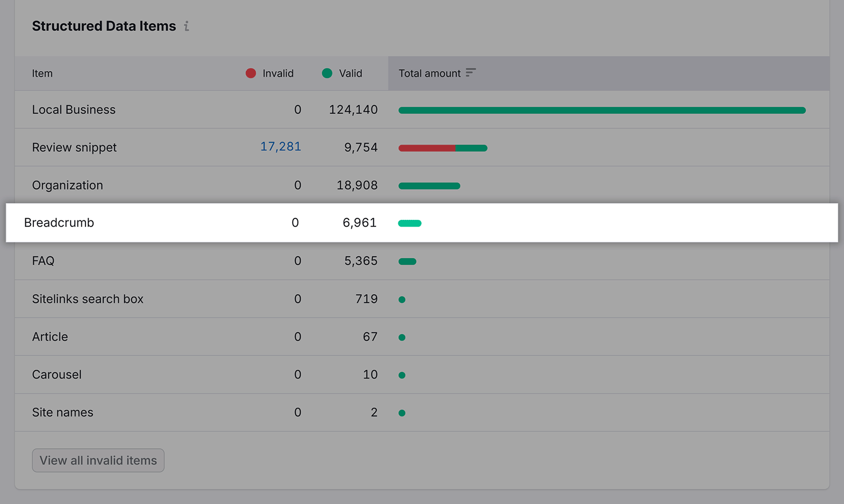Click the green Valid legend dot
The height and width of the screenshot is (504, 844).
(328, 73)
